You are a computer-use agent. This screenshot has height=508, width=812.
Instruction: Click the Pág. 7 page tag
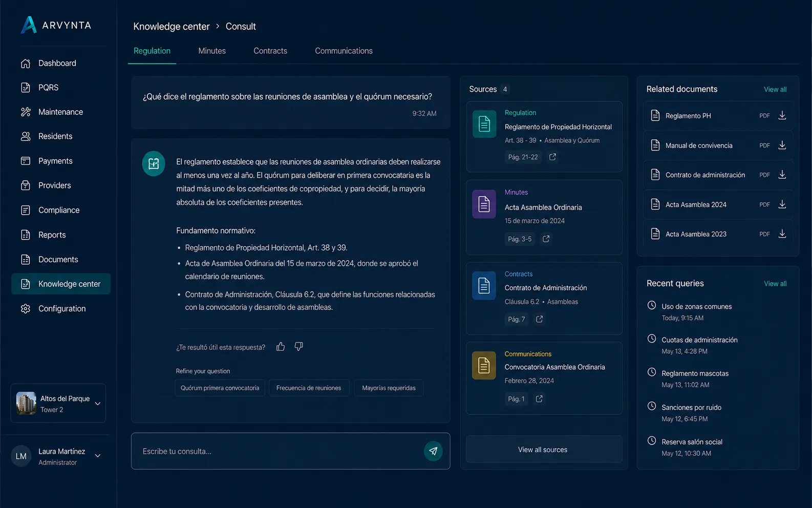coord(516,319)
